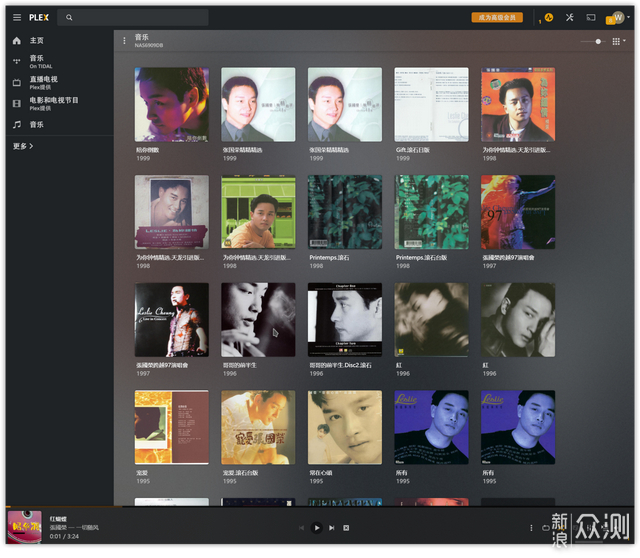
Task: Adjust the thumbnail size slider
Action: pos(598,41)
